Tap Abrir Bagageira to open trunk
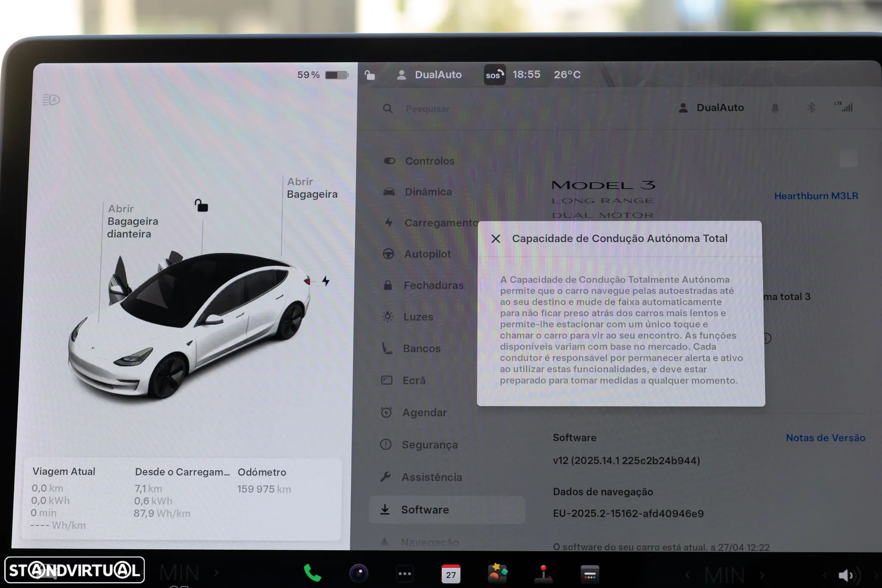Viewport: 882px width, 588px height. [312, 188]
